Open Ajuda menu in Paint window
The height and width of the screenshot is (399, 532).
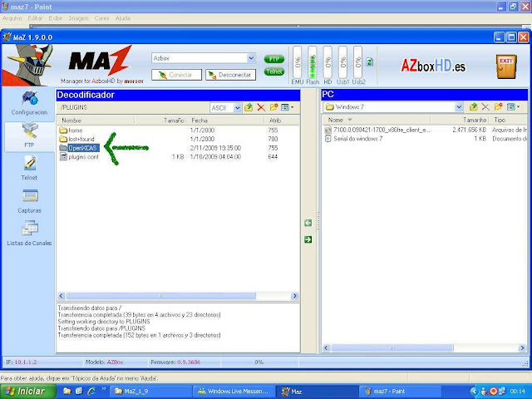click(x=122, y=18)
